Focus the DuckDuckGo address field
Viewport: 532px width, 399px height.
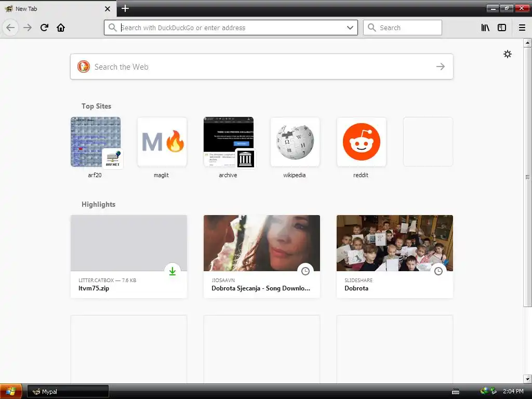coord(231,28)
